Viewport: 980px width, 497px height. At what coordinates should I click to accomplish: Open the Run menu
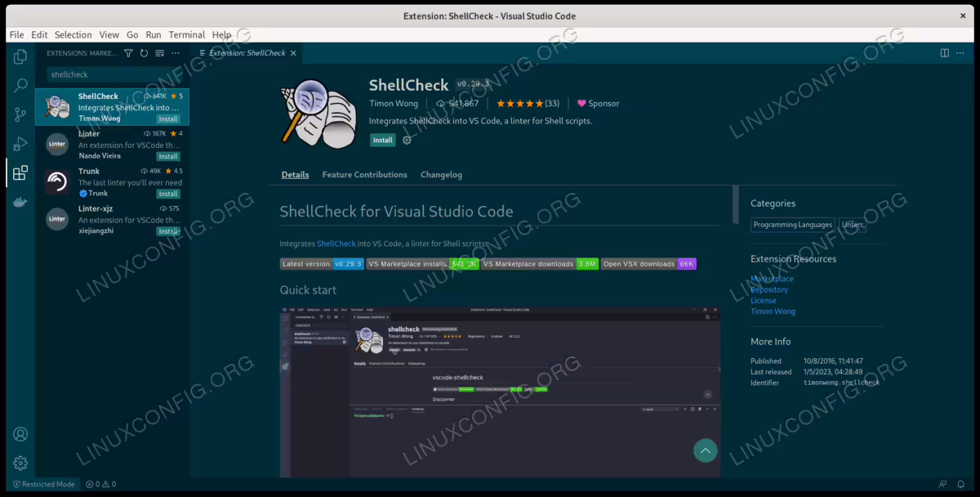point(154,35)
